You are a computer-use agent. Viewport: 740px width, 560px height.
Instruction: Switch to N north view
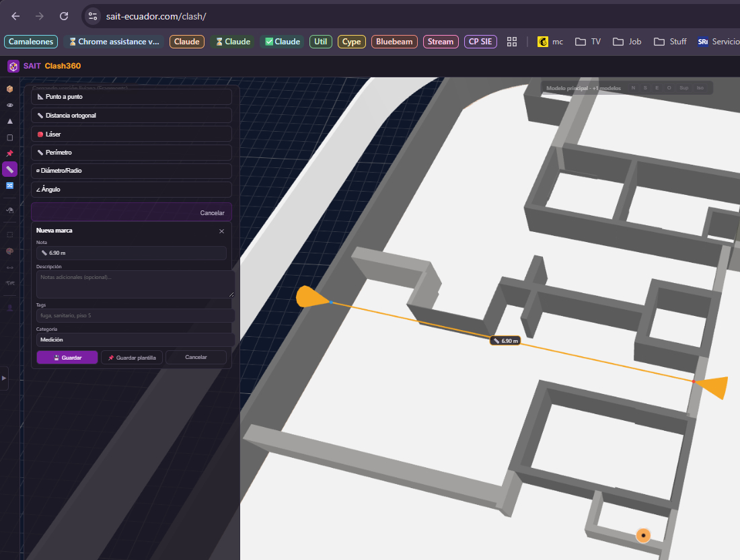(x=633, y=88)
